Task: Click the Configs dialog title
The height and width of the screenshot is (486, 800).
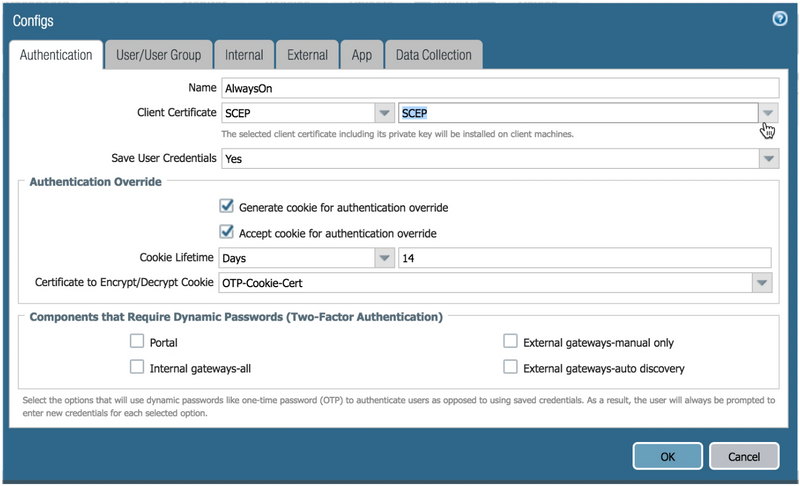Action: pyautogui.click(x=33, y=21)
